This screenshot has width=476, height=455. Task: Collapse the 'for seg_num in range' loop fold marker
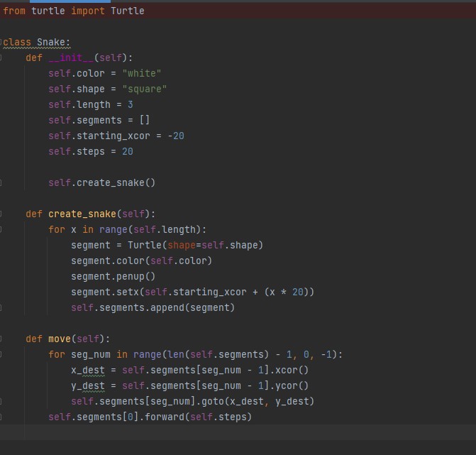pyautogui.click(x=1, y=354)
